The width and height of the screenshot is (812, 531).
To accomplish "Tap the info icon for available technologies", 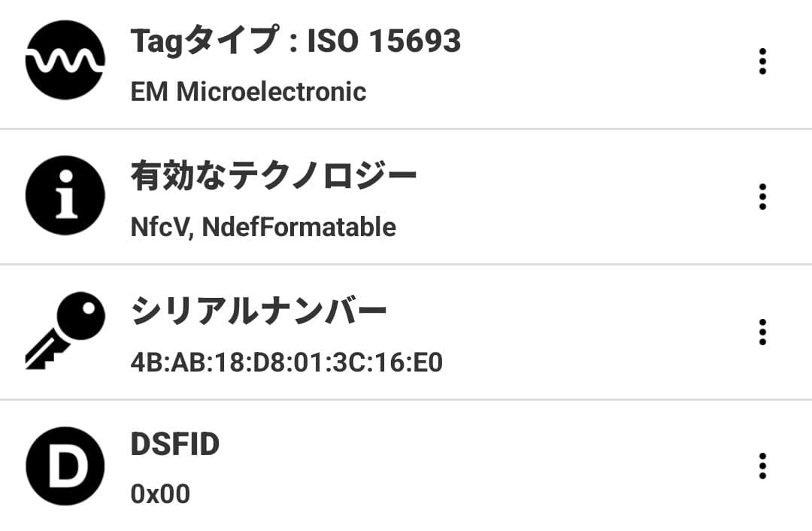I will coord(65,196).
